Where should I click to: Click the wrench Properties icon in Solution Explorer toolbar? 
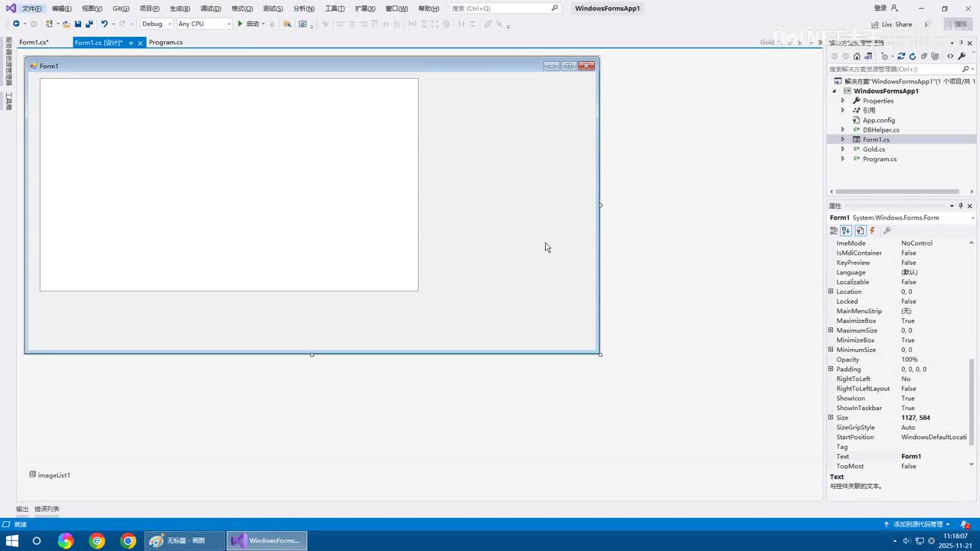coord(962,56)
